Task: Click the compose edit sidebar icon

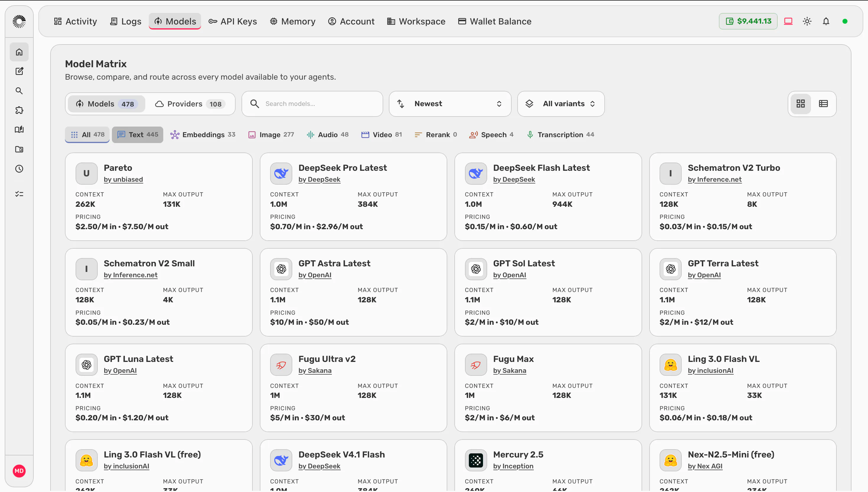Action: [x=19, y=71]
